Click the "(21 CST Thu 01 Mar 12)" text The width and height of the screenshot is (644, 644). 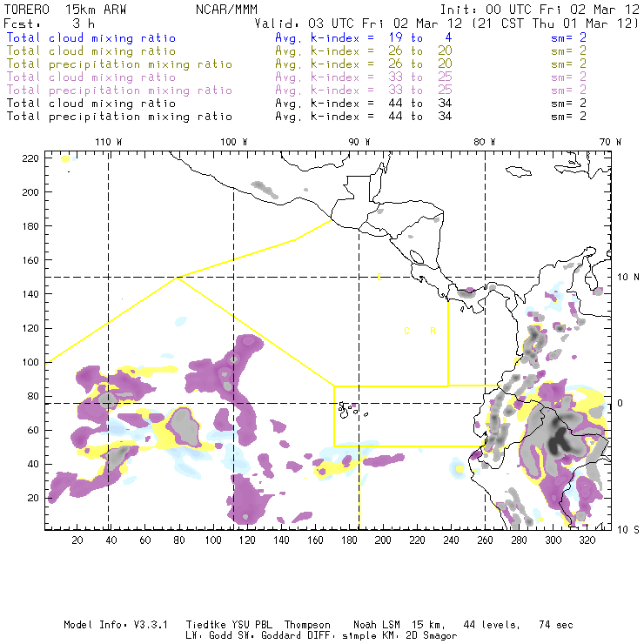pyautogui.click(x=555, y=23)
